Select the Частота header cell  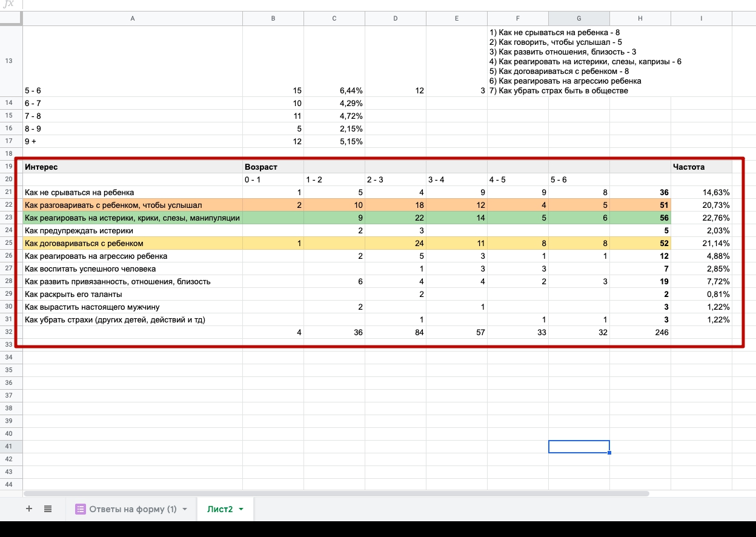click(701, 167)
